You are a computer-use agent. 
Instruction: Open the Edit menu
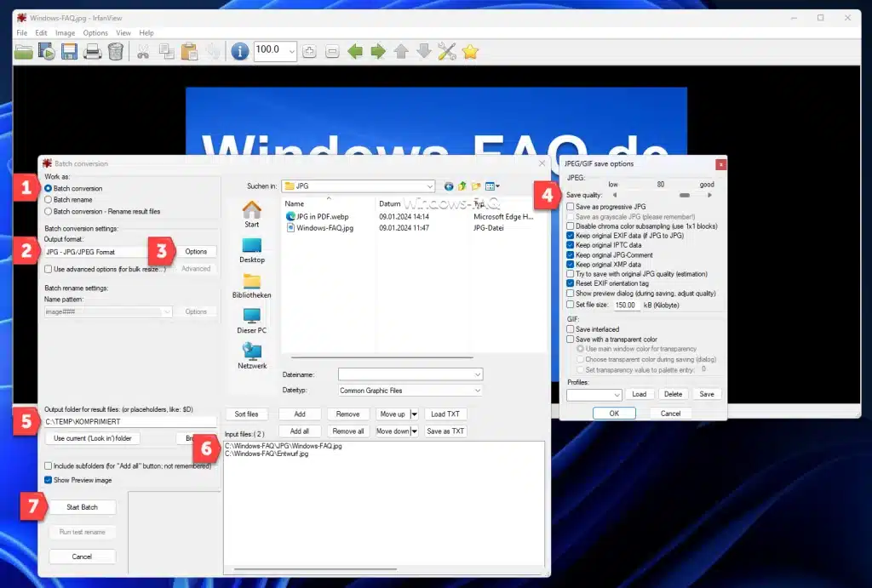[x=41, y=33]
